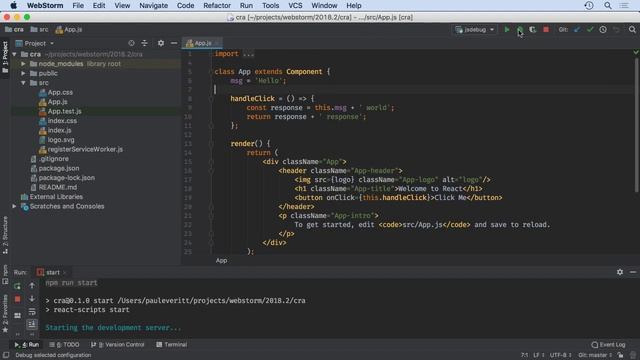Collapse the src folder
This screenshot has width=640, height=360.
(x=23, y=83)
